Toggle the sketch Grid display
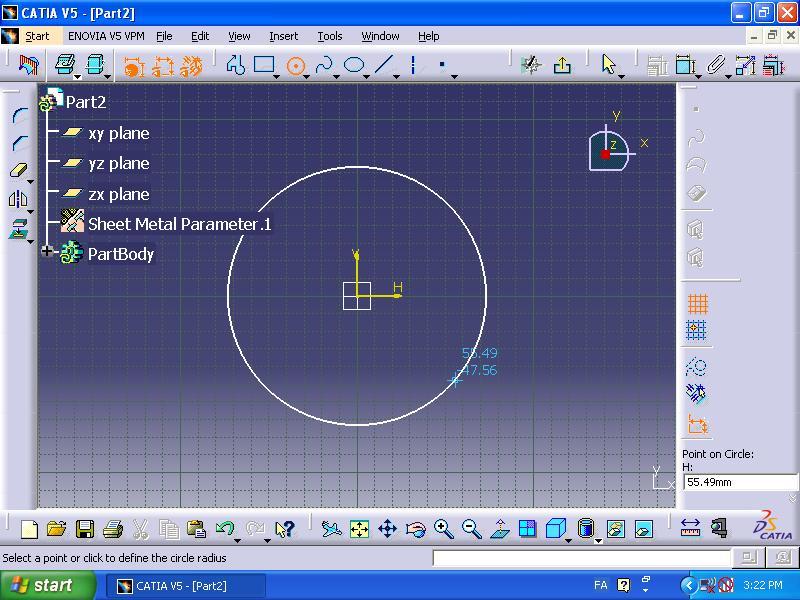 pyautogui.click(x=698, y=303)
